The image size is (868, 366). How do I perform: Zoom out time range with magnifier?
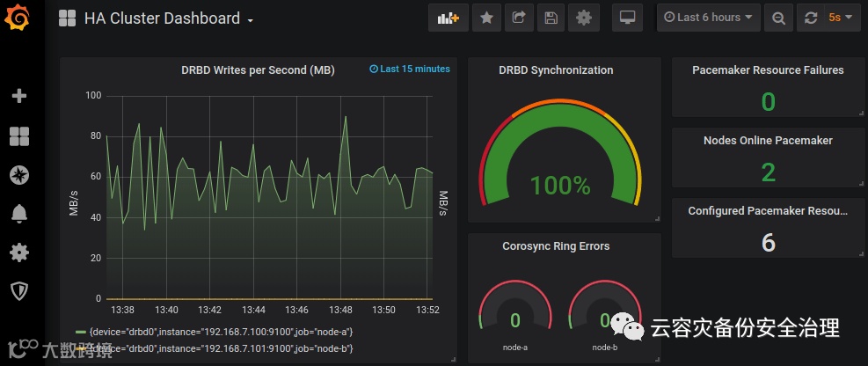click(778, 18)
